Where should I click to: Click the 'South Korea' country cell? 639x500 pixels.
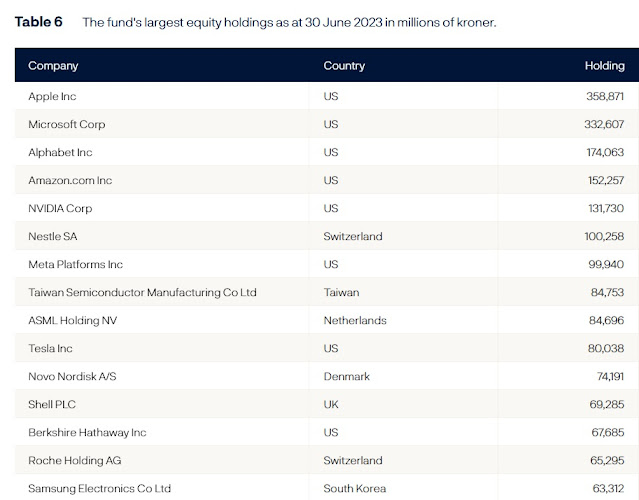[355, 489]
